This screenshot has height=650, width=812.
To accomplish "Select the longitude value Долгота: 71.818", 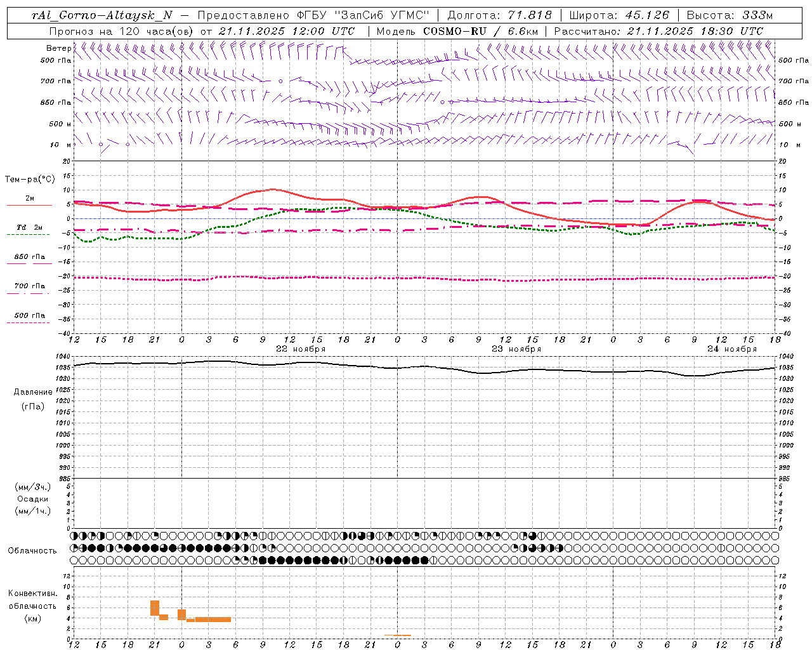I will coord(500,15).
